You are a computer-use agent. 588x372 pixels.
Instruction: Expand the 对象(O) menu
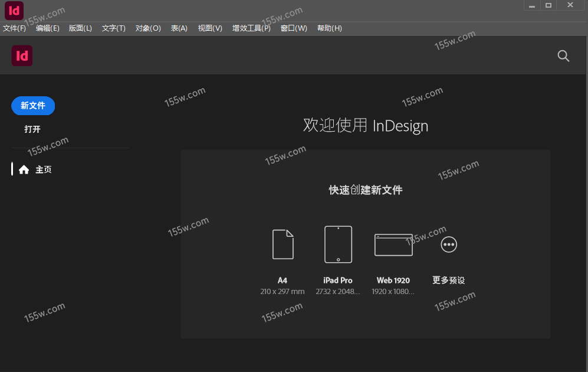click(x=148, y=28)
